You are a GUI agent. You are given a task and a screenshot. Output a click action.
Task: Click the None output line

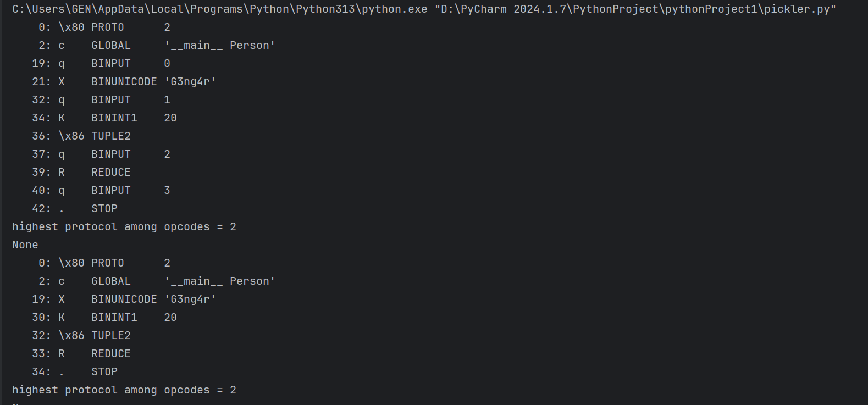[x=25, y=245]
